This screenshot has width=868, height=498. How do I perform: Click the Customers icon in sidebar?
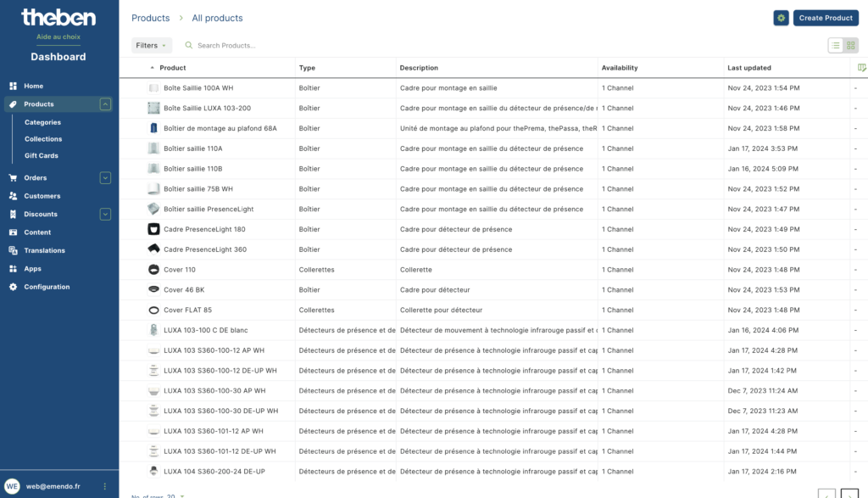click(13, 196)
